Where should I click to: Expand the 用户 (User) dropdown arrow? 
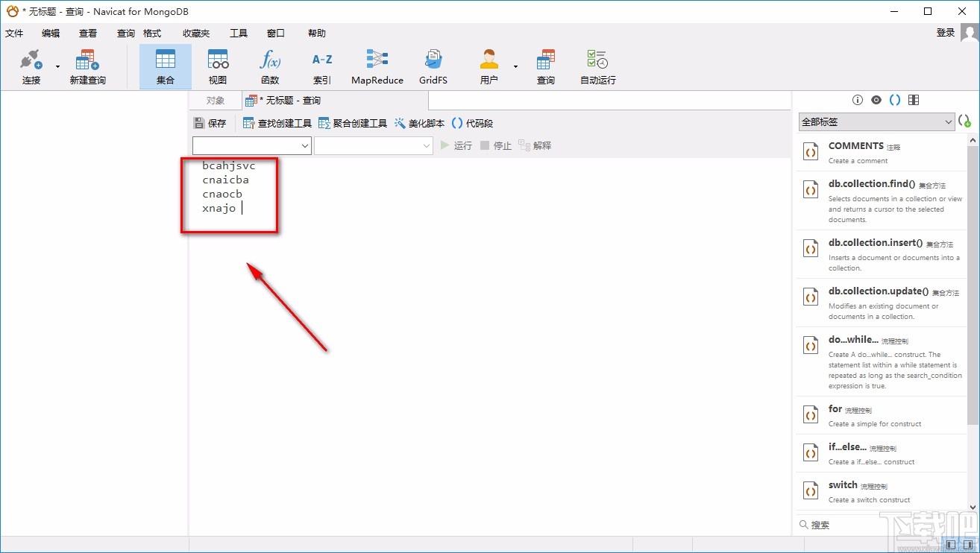pyautogui.click(x=515, y=67)
